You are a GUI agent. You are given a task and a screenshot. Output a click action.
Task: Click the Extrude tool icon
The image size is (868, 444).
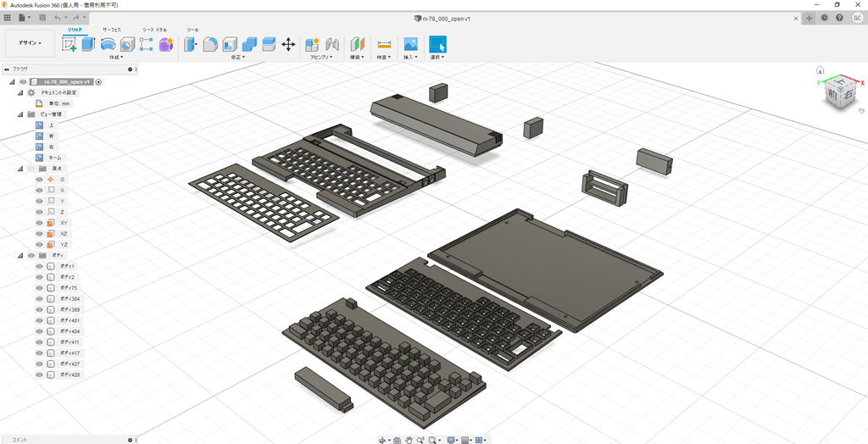point(88,44)
